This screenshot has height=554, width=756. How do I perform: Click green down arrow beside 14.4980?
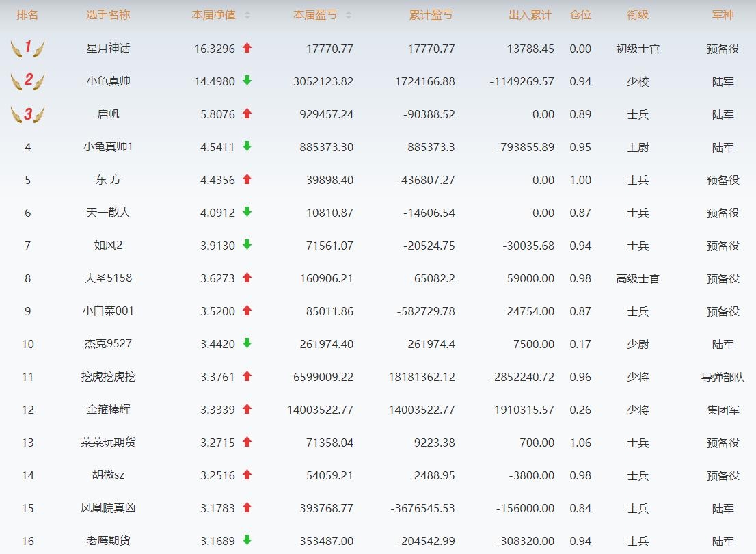coord(247,81)
